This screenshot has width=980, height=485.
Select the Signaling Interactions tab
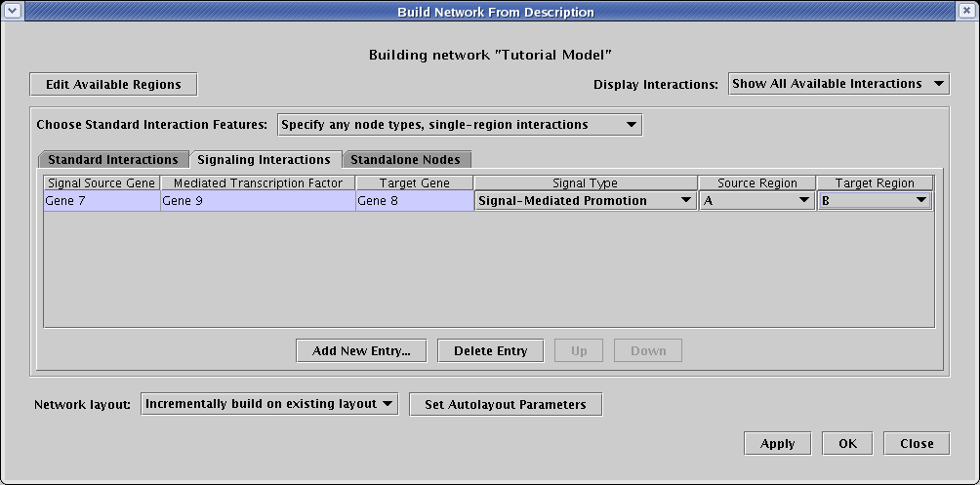tap(264, 159)
